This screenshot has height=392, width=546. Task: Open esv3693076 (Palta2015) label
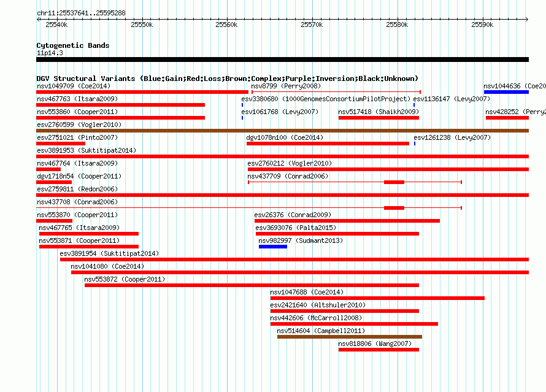(296, 228)
